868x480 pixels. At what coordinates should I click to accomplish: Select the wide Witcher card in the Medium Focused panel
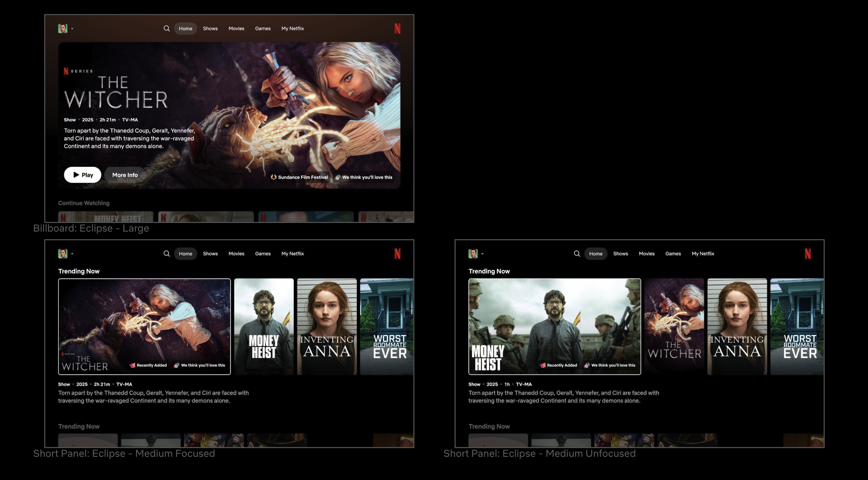pos(145,327)
